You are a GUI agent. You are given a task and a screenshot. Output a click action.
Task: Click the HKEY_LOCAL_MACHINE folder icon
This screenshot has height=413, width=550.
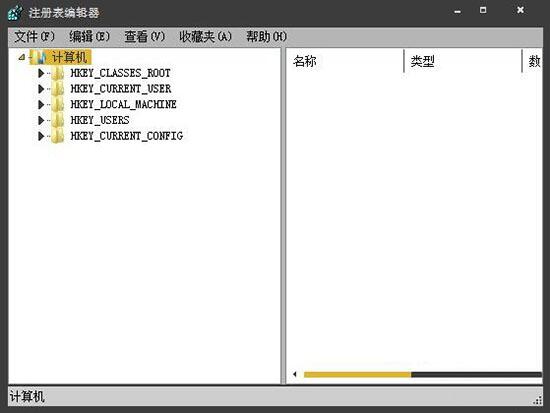tap(58, 105)
